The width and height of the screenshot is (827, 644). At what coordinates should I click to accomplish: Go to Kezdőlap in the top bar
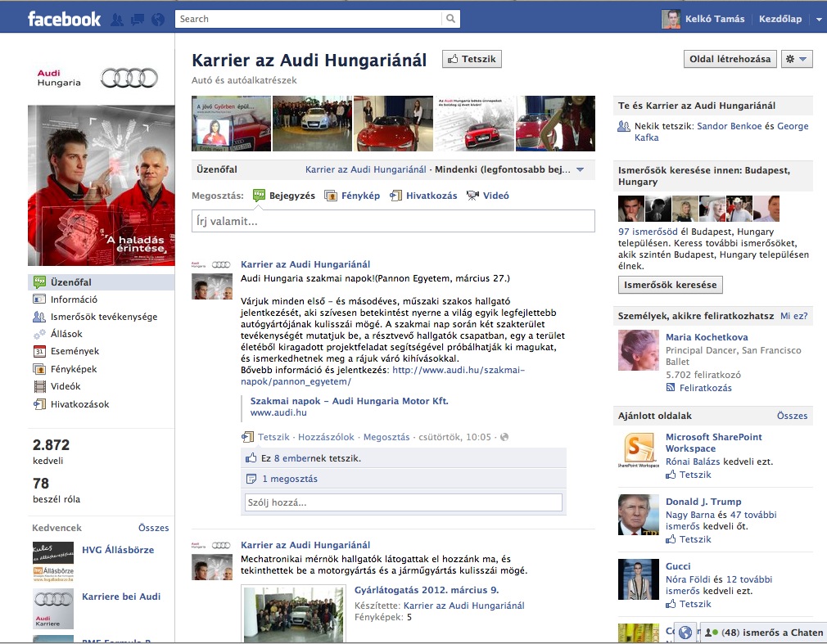780,19
